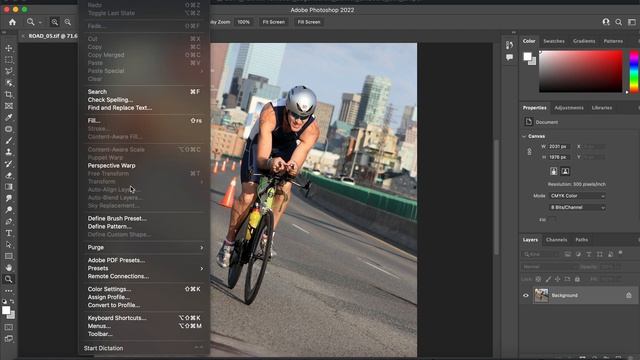Toggle the layer filter on/off switch
640x360 pixels.
pos(620,253)
